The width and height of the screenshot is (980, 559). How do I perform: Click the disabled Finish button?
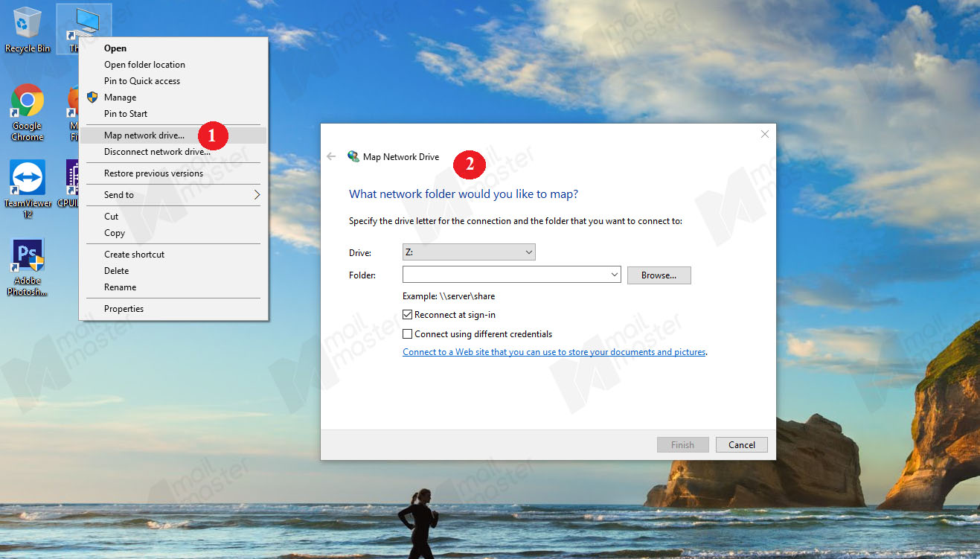pos(682,445)
